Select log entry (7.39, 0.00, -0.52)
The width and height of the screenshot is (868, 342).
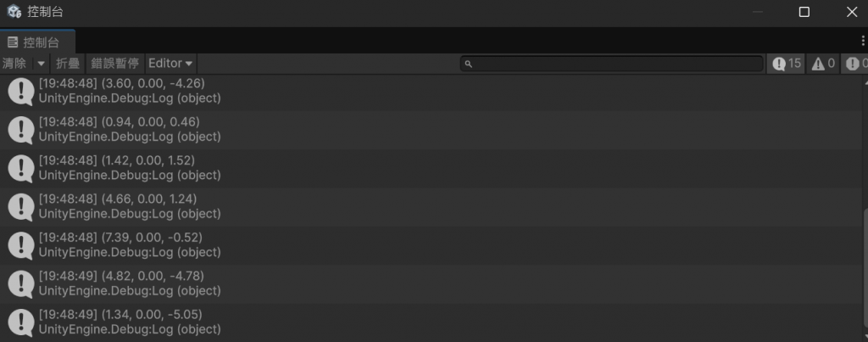(x=431, y=245)
